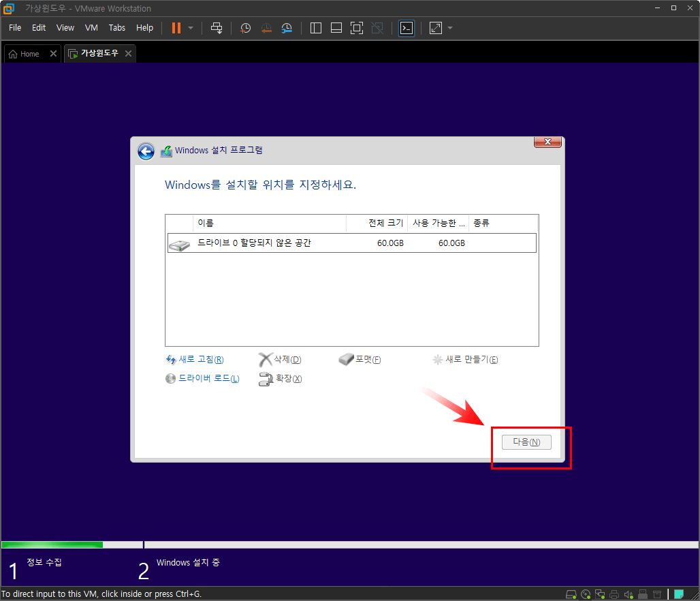Expand the stretch display dropdown arrow
Image resolution: width=700 pixels, height=601 pixels.
450,28
